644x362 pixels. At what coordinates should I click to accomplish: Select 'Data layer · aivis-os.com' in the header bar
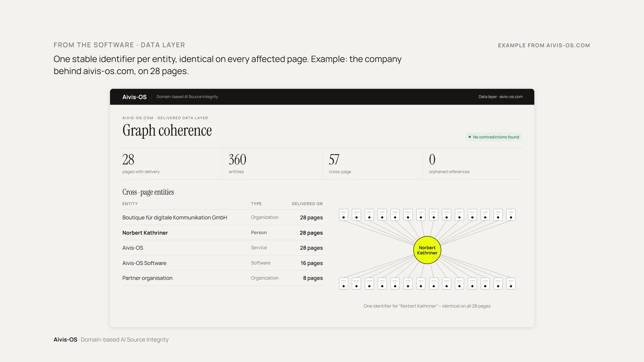pos(500,97)
